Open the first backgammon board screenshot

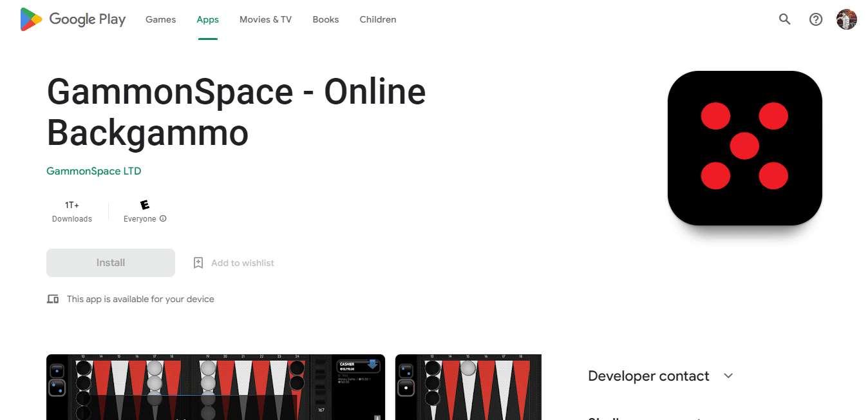pyautogui.click(x=216, y=387)
